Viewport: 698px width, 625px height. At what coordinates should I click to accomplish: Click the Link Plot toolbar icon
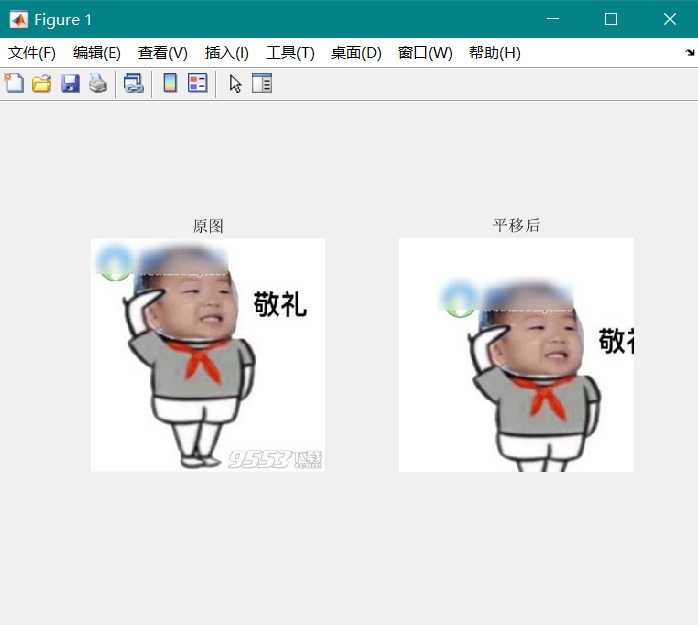point(134,83)
